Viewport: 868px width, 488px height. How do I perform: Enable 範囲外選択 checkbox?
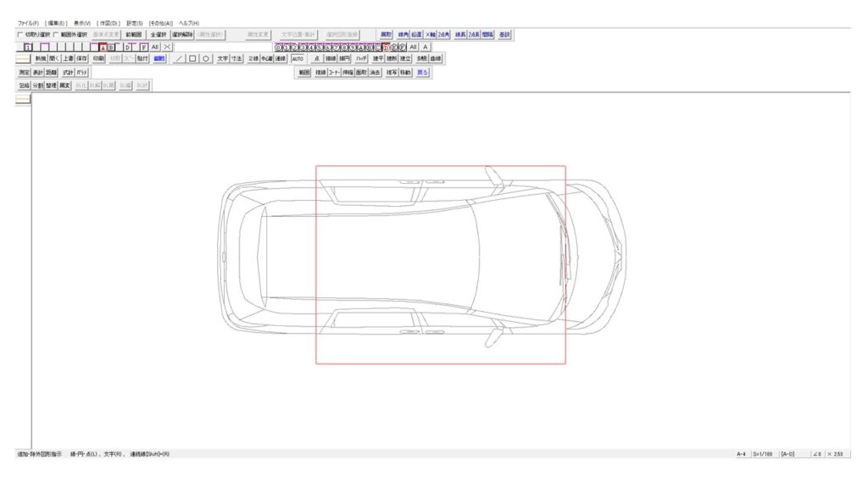click(56, 35)
